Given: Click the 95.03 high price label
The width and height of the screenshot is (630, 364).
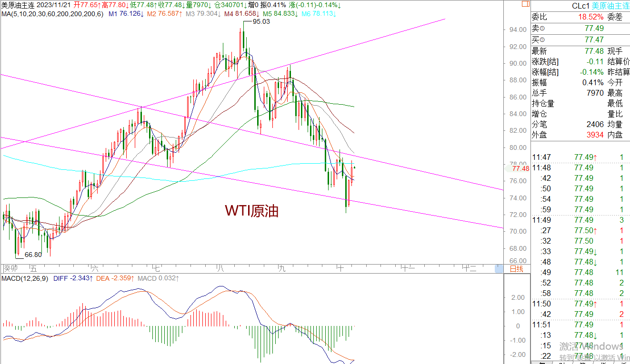Looking at the screenshot, I should click(x=261, y=22).
